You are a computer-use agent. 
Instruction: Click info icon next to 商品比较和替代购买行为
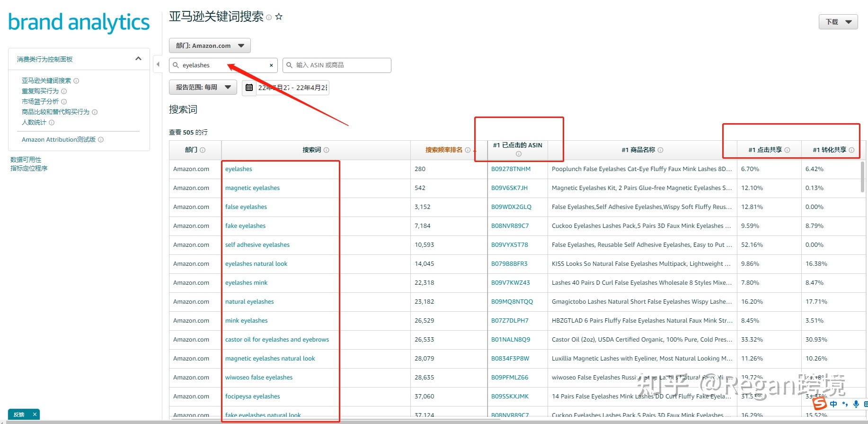[x=95, y=112]
